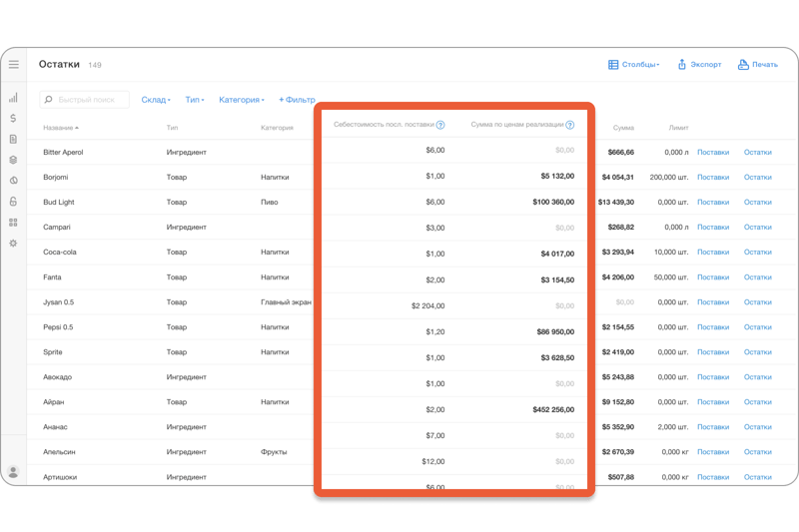This screenshot has height=532, width=799.
Task: Open Остатки link for Bud Light
Action: (758, 202)
